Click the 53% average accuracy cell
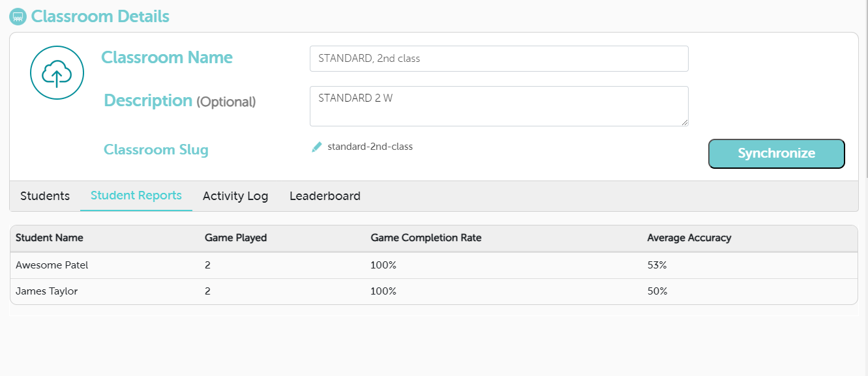 click(657, 265)
